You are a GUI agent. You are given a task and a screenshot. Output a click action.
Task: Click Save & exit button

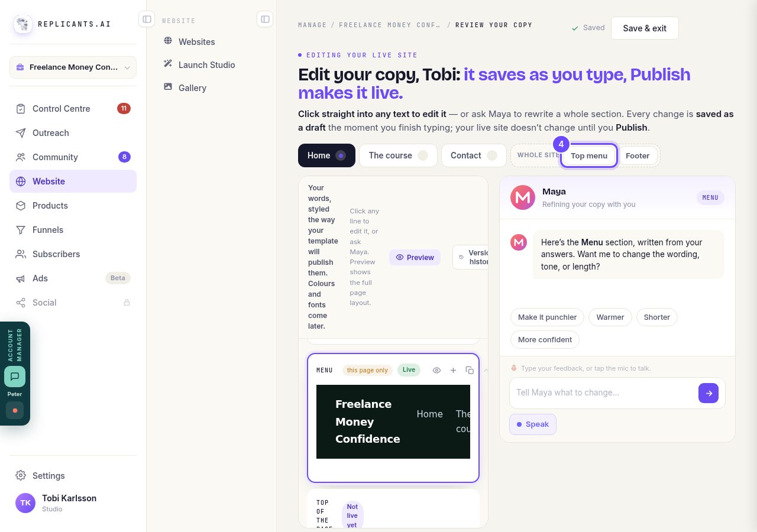click(x=645, y=28)
